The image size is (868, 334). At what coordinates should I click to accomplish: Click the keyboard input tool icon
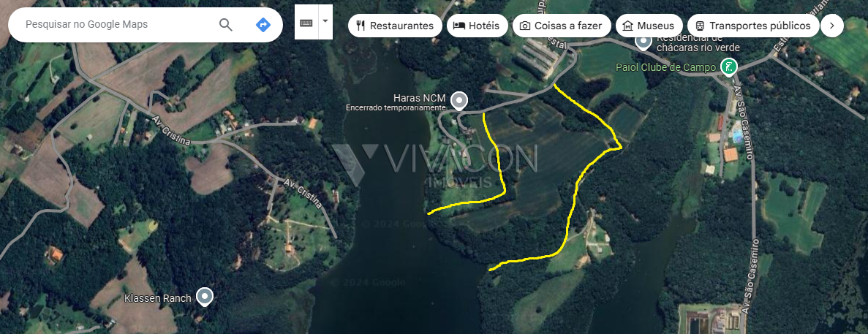306,22
